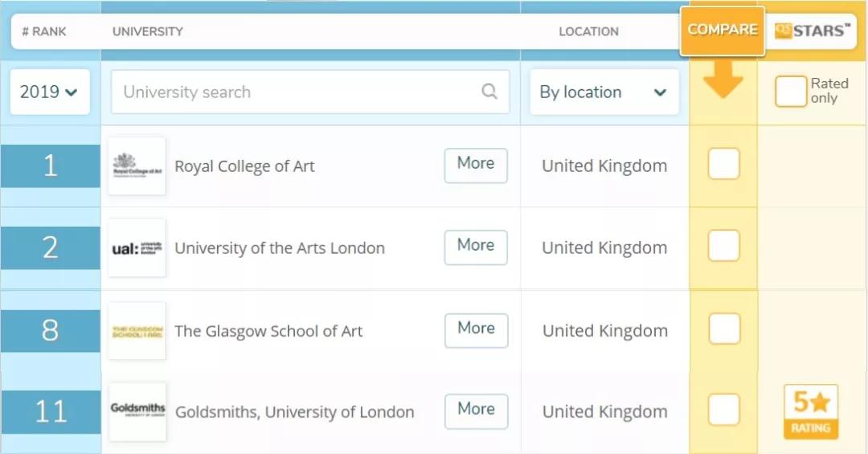This screenshot has width=868, height=454.
Task: Click the Compare tab header
Action: pyautogui.click(x=723, y=31)
